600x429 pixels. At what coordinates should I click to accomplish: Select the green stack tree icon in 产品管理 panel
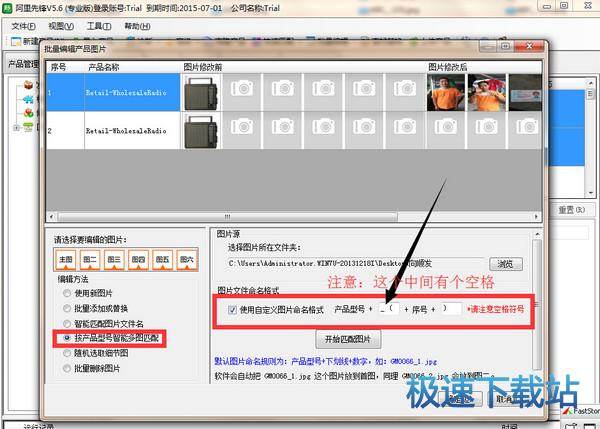pyautogui.click(x=28, y=127)
